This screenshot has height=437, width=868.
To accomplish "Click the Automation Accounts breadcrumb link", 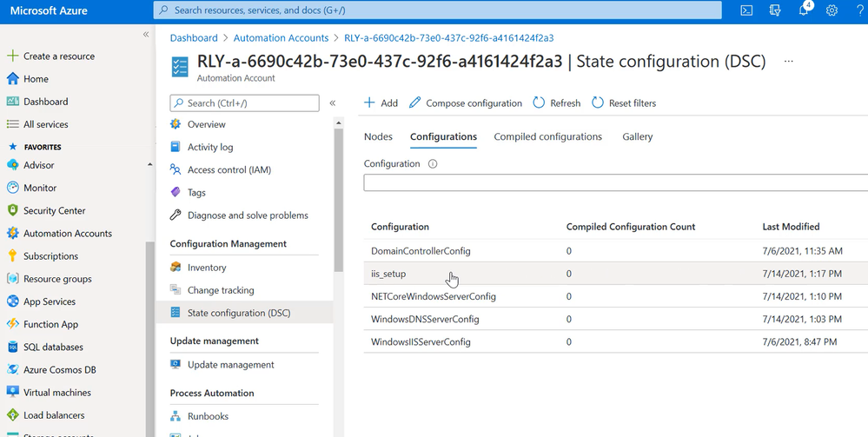I will [x=282, y=37].
